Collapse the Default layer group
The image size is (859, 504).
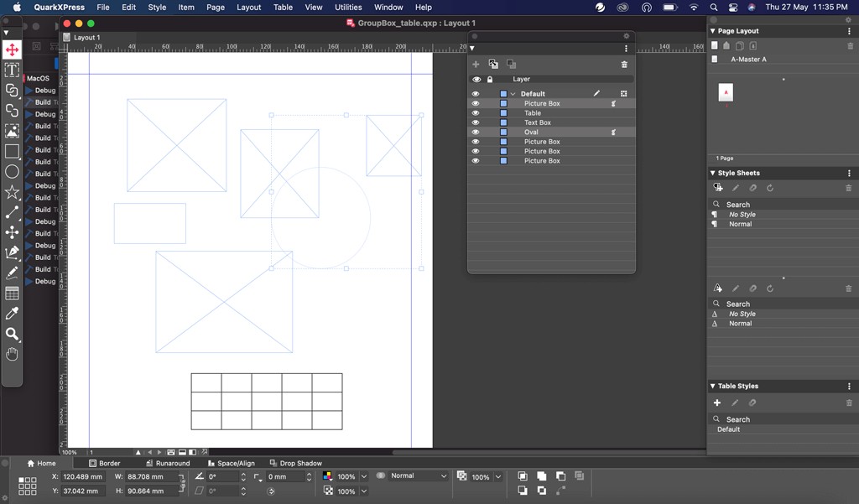click(513, 93)
